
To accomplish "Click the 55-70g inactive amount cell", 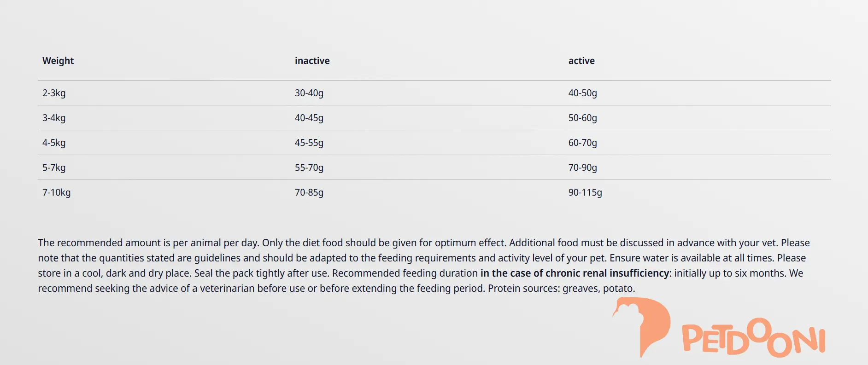I will [x=309, y=168].
